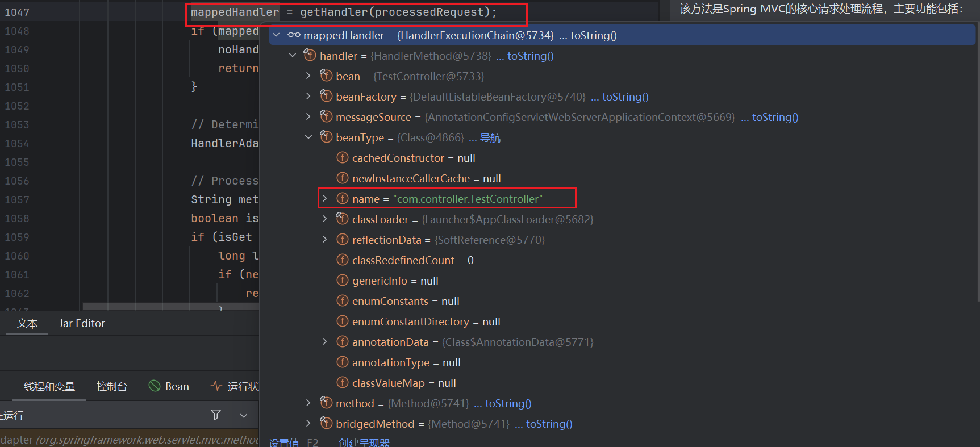Image resolution: width=980 pixels, height=447 pixels.
Task: Collapse the mappedHandler root node
Action: click(x=276, y=35)
